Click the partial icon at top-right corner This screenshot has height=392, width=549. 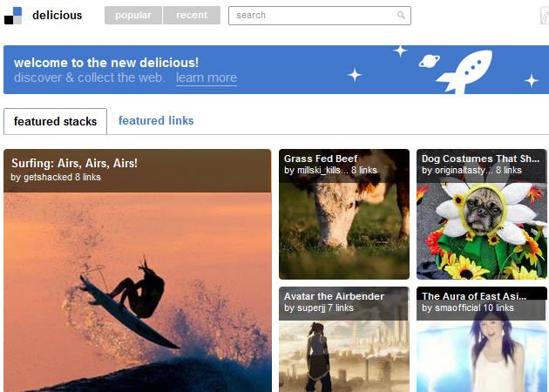click(x=544, y=16)
